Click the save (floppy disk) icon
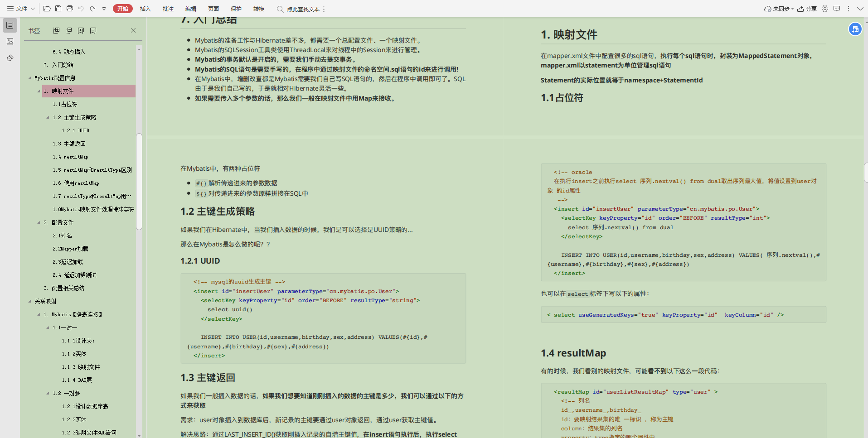Screen dimensions: 868x438 click(x=58, y=9)
